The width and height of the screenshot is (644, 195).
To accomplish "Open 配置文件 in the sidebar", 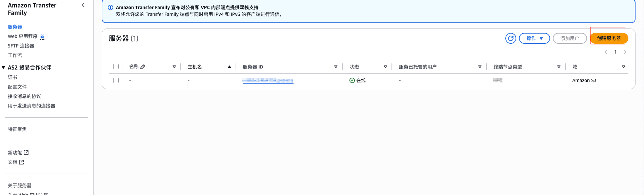I will click(17, 87).
